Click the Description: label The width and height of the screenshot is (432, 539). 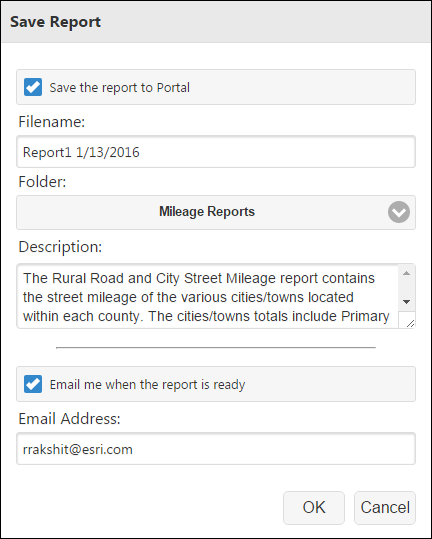coord(60,247)
